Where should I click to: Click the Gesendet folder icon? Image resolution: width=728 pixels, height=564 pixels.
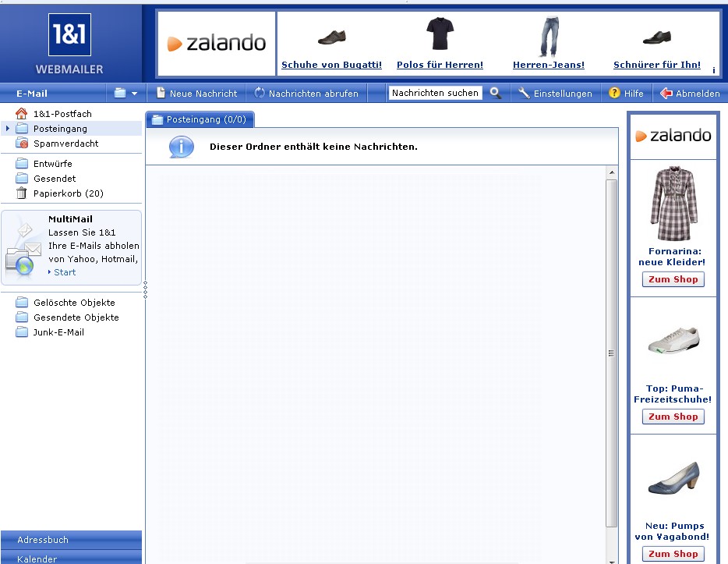point(21,178)
